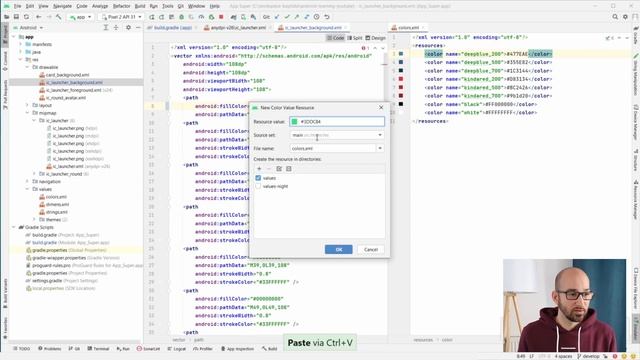Click the File name input field

(x=333, y=148)
